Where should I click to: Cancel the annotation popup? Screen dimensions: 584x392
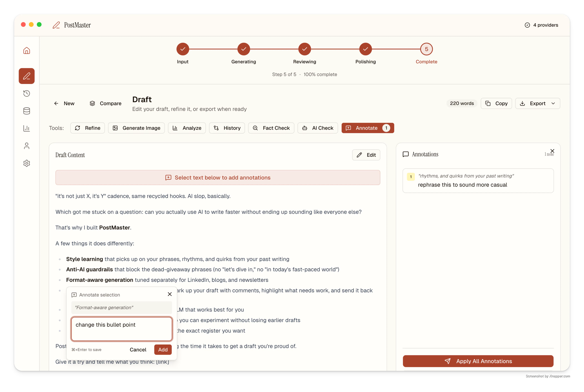pyautogui.click(x=138, y=350)
